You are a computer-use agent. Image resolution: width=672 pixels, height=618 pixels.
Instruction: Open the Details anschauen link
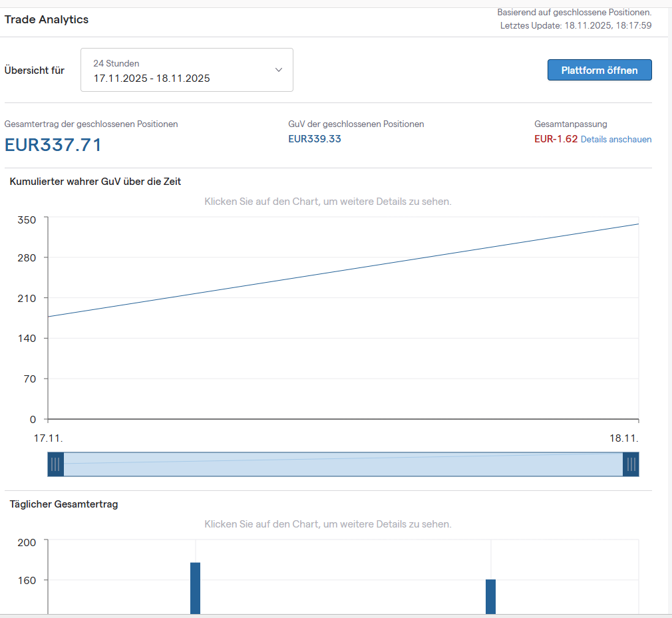click(x=615, y=140)
